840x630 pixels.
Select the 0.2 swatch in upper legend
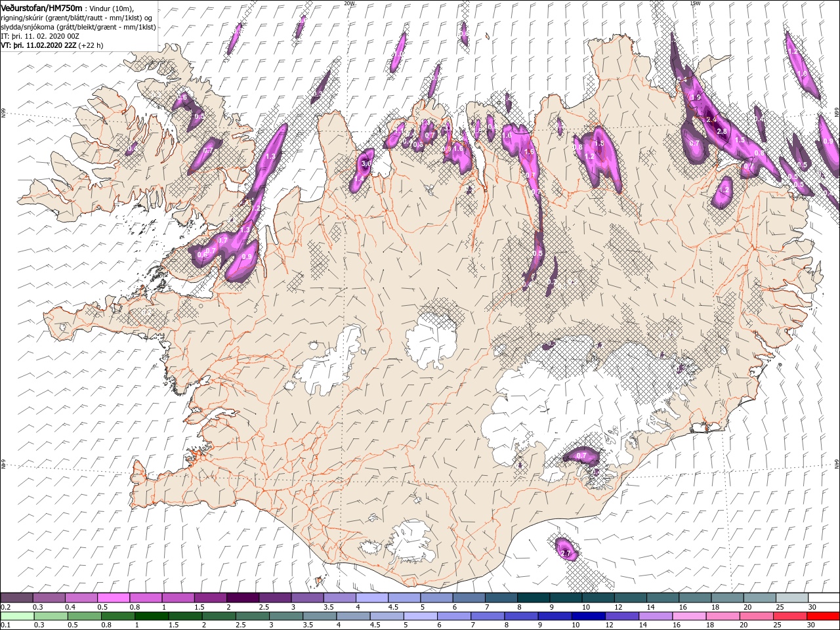tap(16, 598)
